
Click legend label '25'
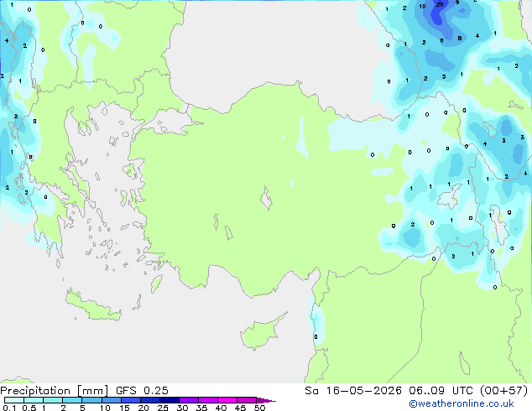(x=163, y=408)
